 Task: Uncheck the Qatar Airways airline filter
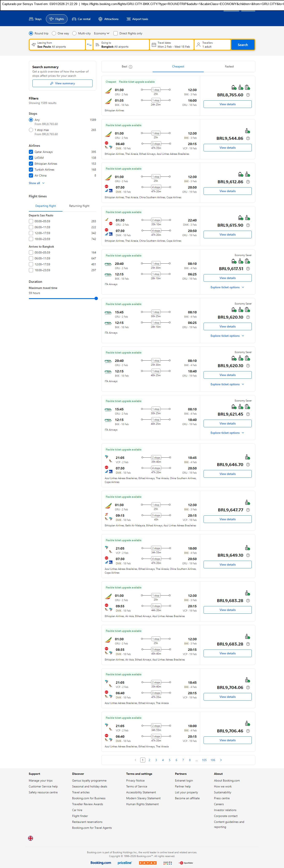pyautogui.click(x=31, y=152)
